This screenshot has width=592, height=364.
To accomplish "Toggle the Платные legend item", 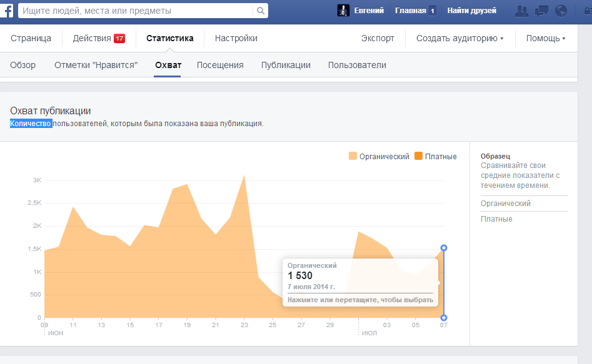I will [436, 156].
